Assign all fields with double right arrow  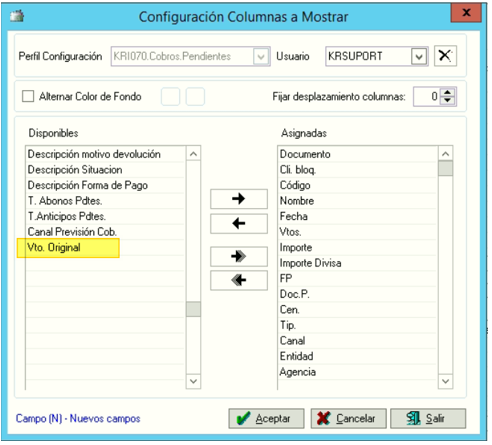pos(239,256)
